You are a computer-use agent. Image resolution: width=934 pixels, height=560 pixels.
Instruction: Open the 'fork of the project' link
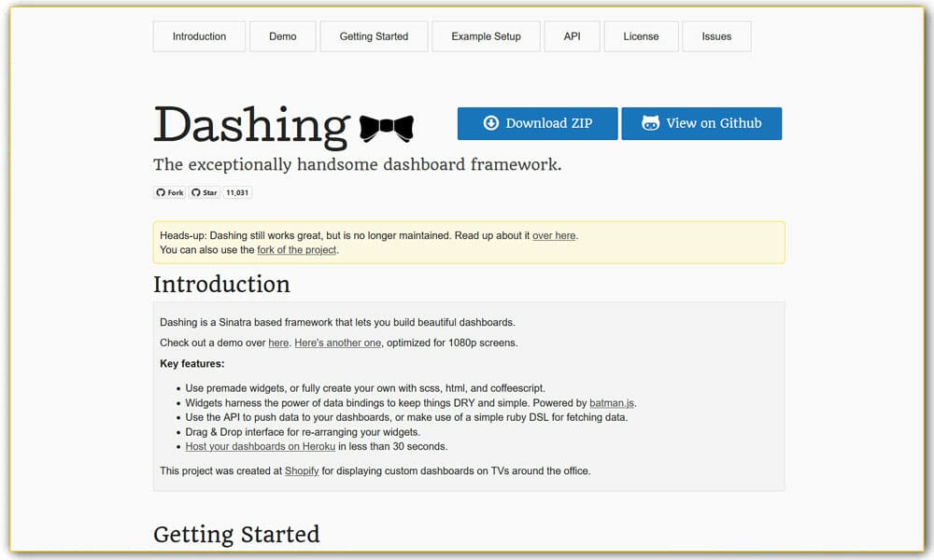point(296,249)
